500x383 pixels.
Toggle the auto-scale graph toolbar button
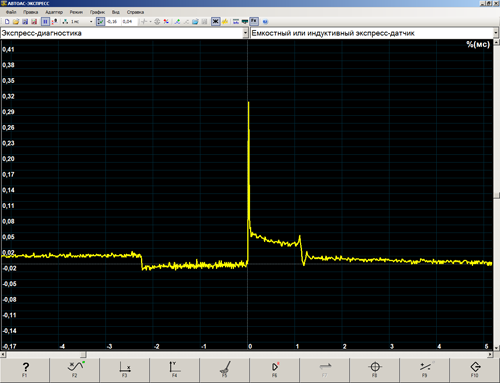point(100,22)
